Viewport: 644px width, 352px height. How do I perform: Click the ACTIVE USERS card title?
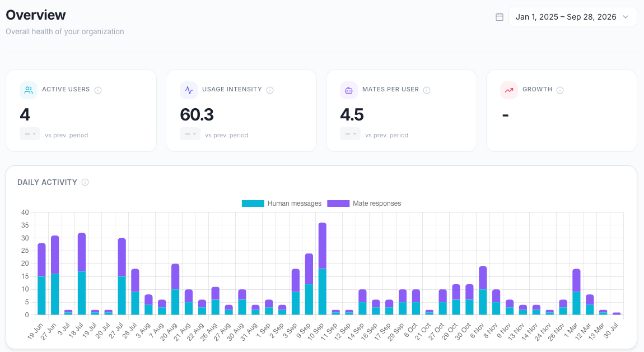pyautogui.click(x=66, y=89)
